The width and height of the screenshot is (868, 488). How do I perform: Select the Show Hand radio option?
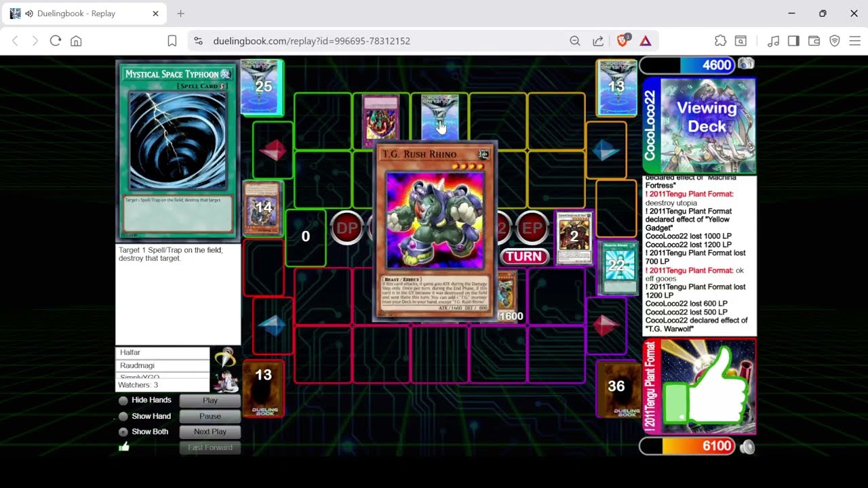tap(123, 416)
